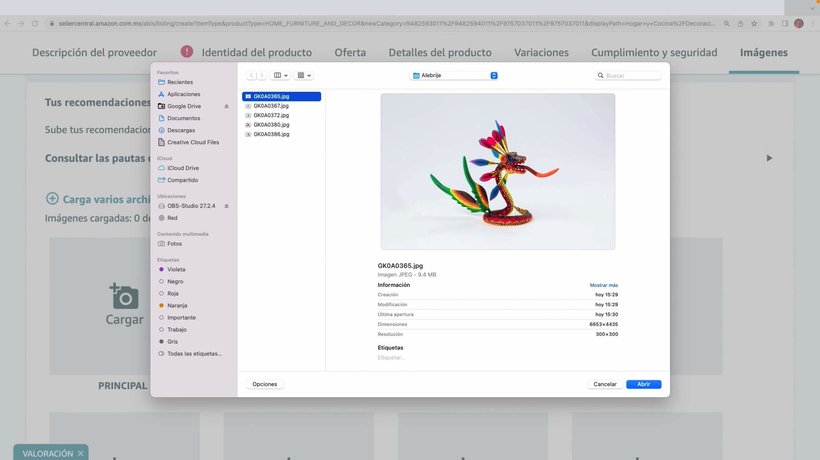Select file GK0A0365.jpg
The image size is (820, 460).
[281, 96]
